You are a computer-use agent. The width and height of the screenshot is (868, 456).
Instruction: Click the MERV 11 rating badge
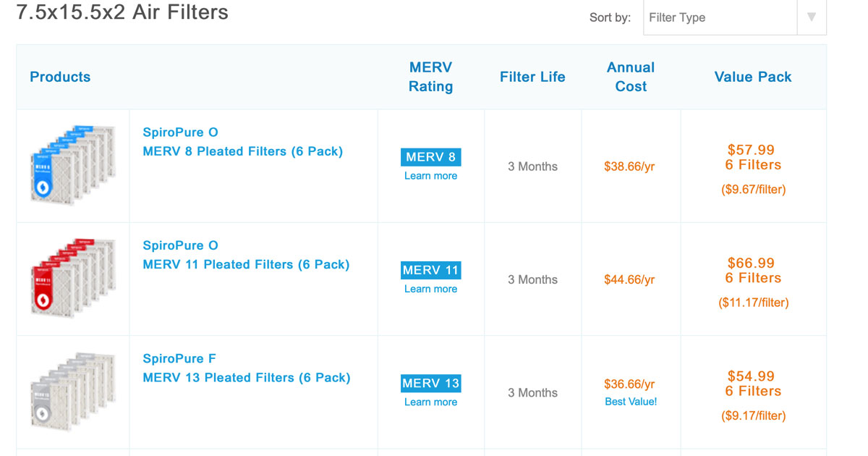point(430,270)
